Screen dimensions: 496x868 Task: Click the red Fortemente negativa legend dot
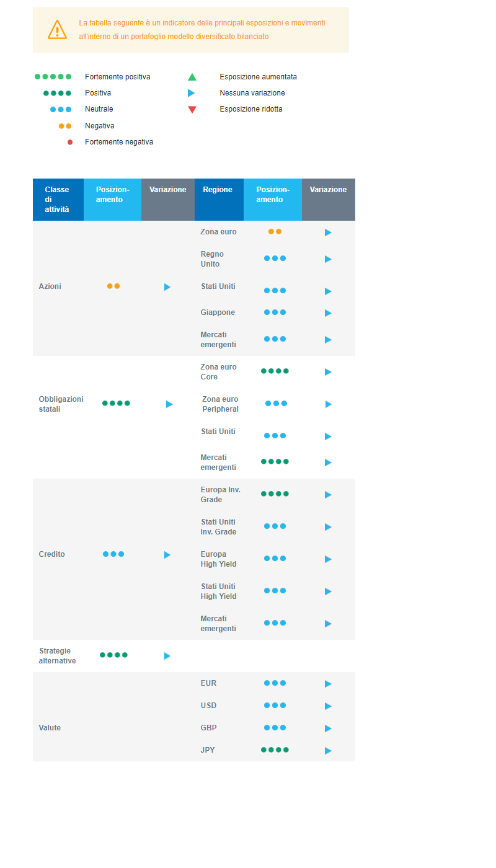[x=70, y=142]
